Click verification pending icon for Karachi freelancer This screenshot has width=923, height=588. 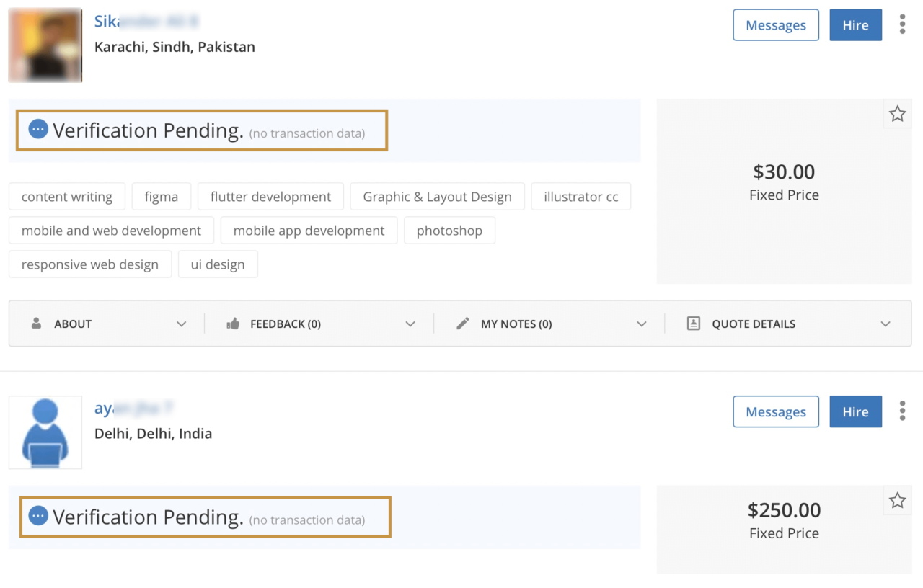pos(38,129)
